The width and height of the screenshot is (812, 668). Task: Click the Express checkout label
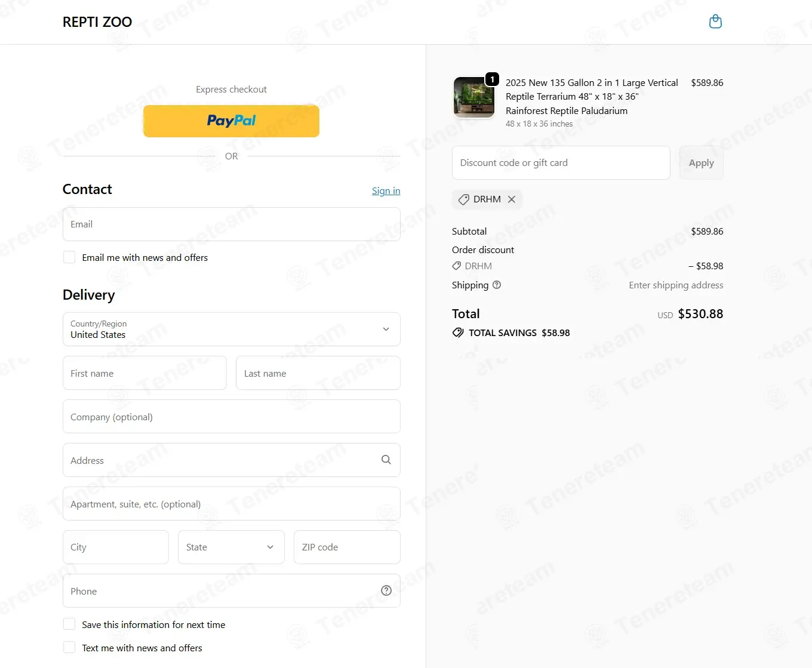pos(232,90)
